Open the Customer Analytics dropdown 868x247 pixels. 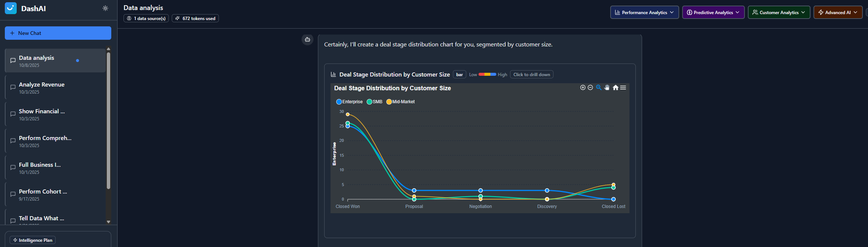779,12
